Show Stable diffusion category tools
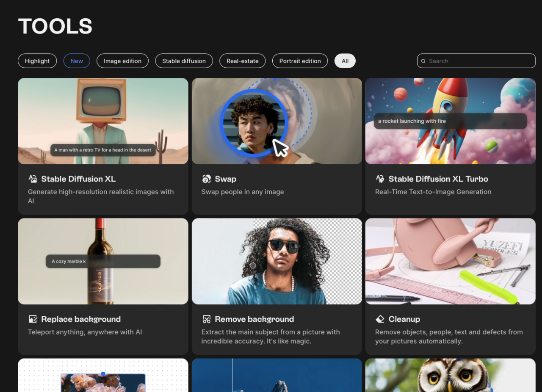This screenshot has height=392, width=542. click(x=184, y=61)
